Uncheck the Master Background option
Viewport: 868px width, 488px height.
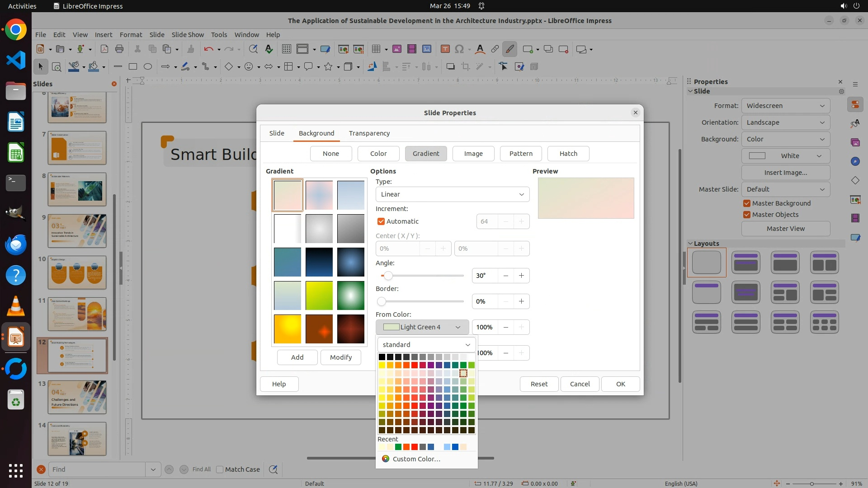click(x=746, y=203)
